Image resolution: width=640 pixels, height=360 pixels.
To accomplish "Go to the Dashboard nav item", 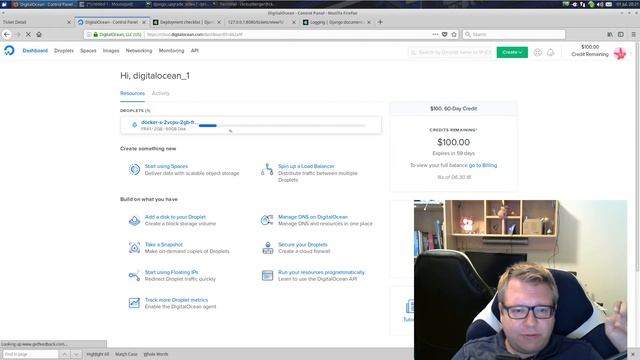I will tap(35, 51).
